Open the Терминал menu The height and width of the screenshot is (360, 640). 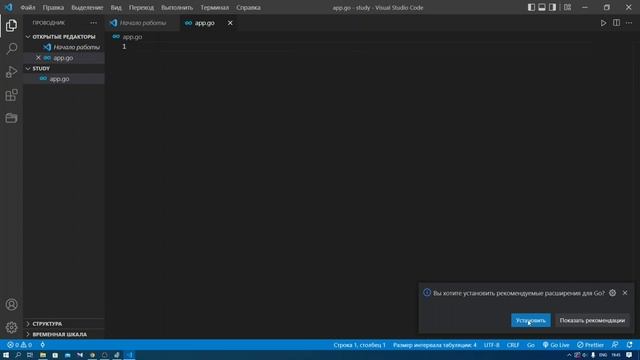(x=214, y=8)
